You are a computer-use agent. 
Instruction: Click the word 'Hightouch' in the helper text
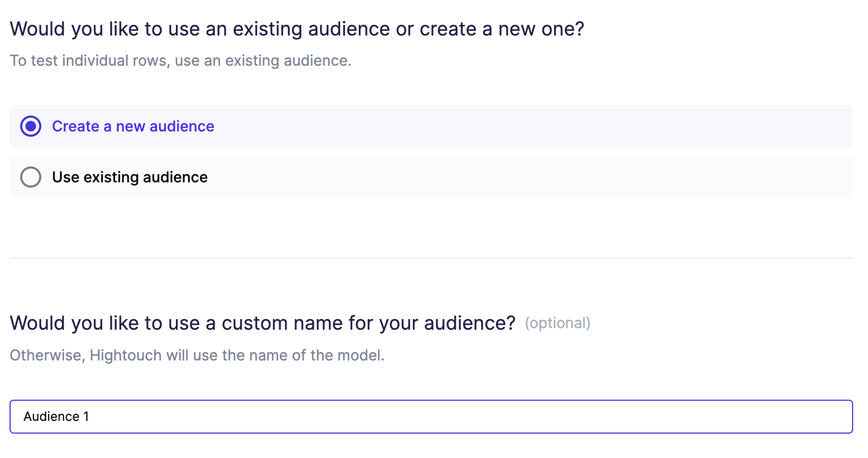[x=126, y=355]
